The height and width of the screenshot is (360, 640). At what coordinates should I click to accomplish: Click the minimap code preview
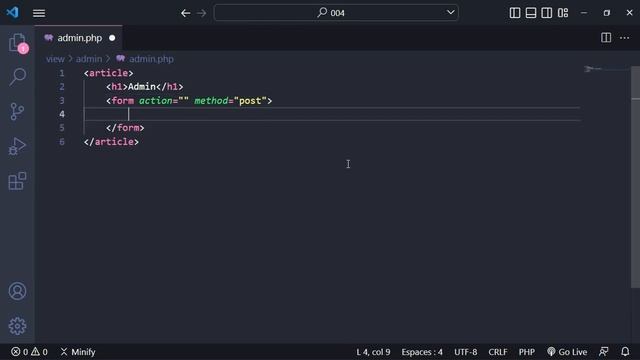[x=593, y=69]
